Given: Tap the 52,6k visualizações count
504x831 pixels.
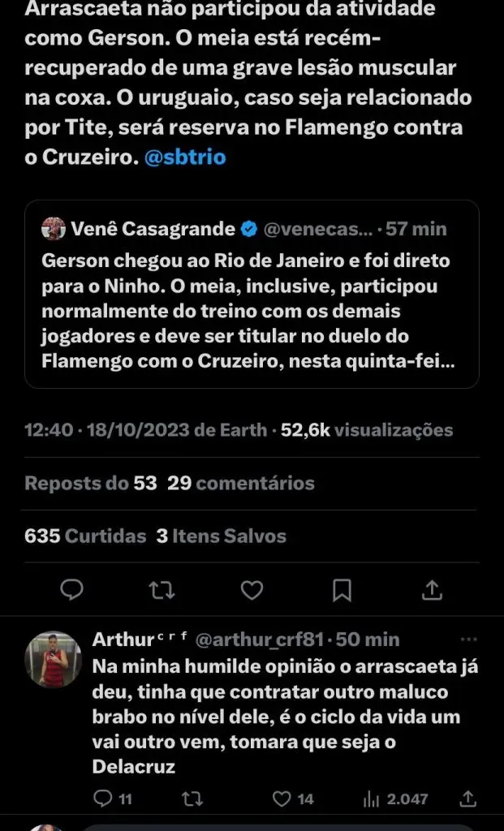Looking at the screenshot, I should click(x=367, y=430).
